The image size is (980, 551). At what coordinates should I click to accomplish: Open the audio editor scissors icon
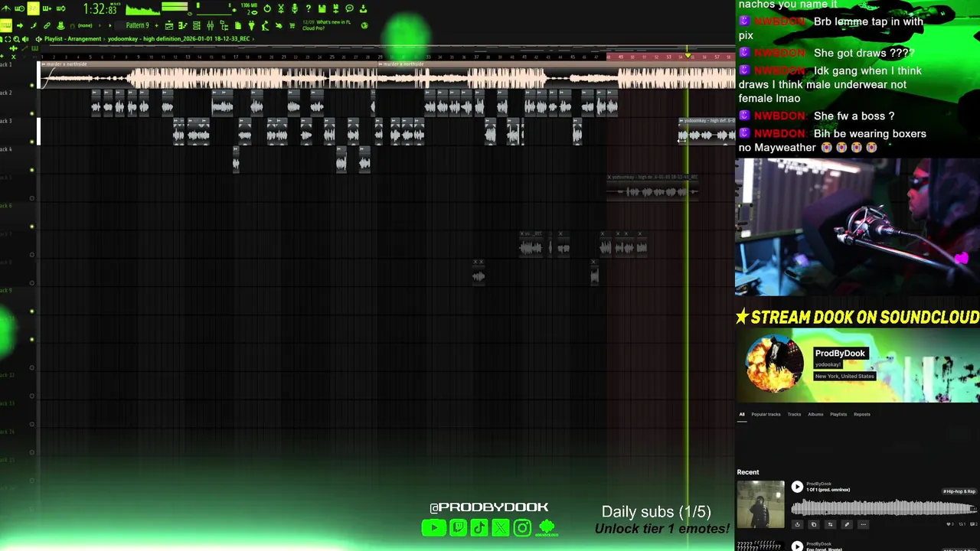tap(281, 8)
